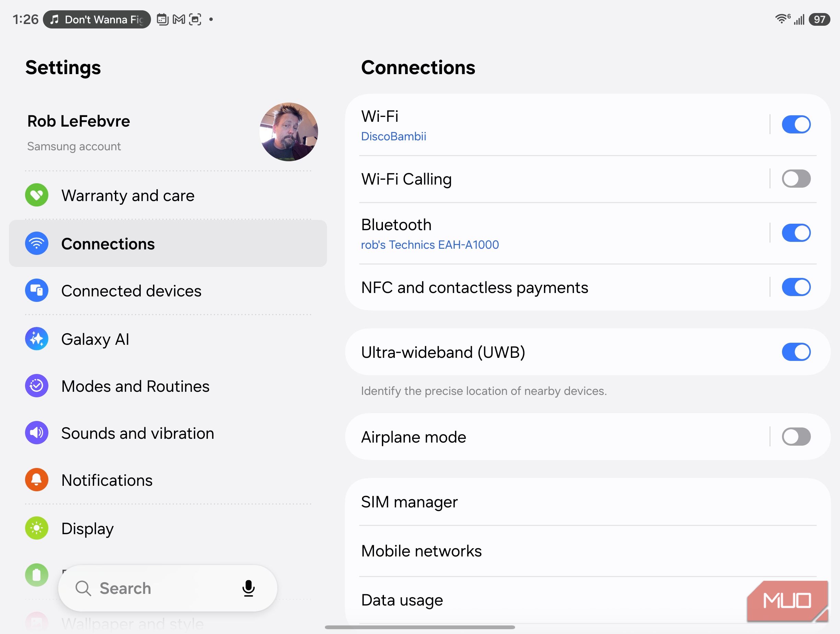
Task: Tap the calendar notification icon in status bar
Action: point(162,19)
